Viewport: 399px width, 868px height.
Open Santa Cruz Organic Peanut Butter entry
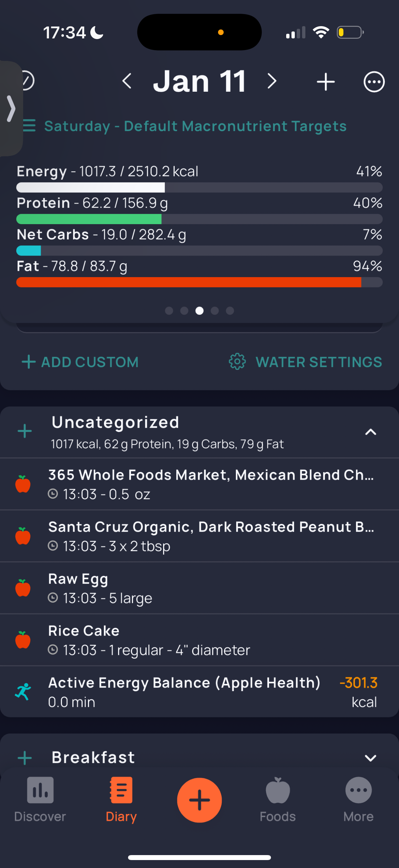pos(199,536)
